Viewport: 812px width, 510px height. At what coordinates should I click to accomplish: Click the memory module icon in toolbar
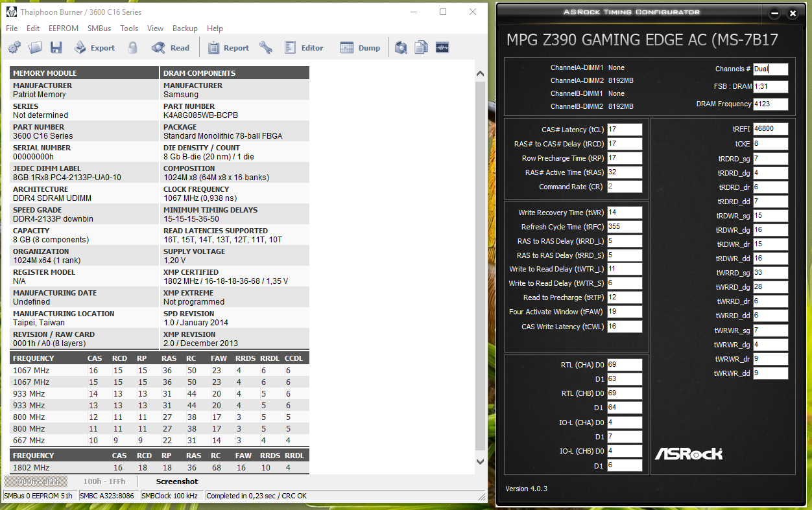click(442, 47)
